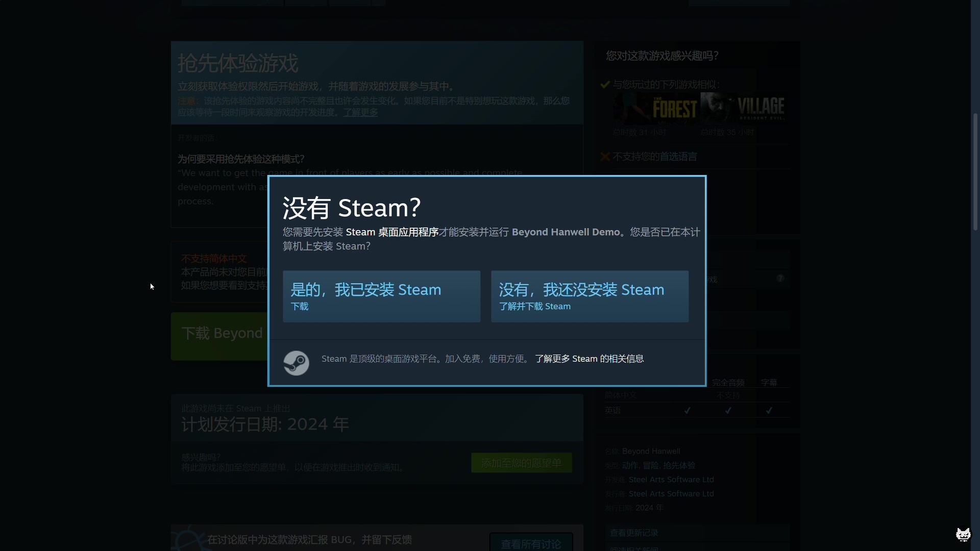
Task: Click the "您对这款游戏感兴趣吗?" heading
Action: [x=662, y=56]
